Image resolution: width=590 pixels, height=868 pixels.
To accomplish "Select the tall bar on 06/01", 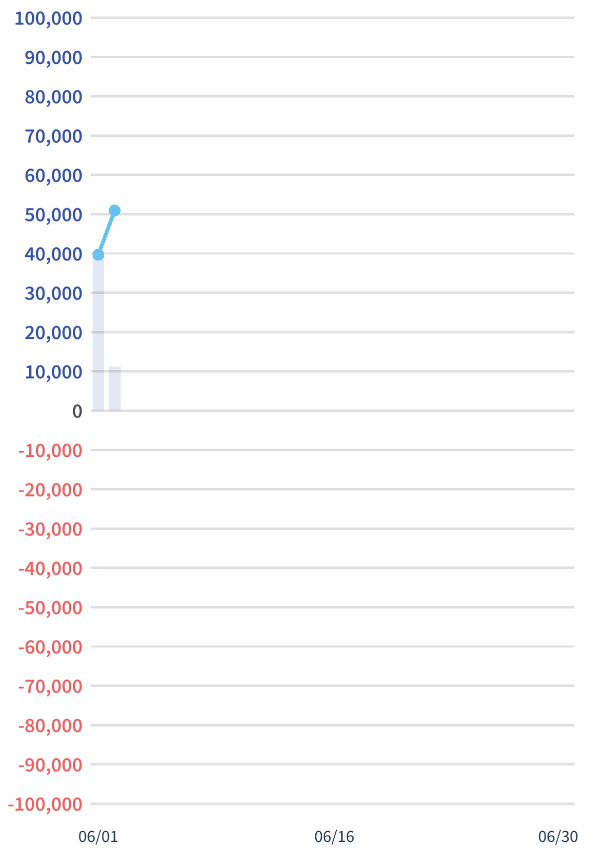I will tap(99, 332).
